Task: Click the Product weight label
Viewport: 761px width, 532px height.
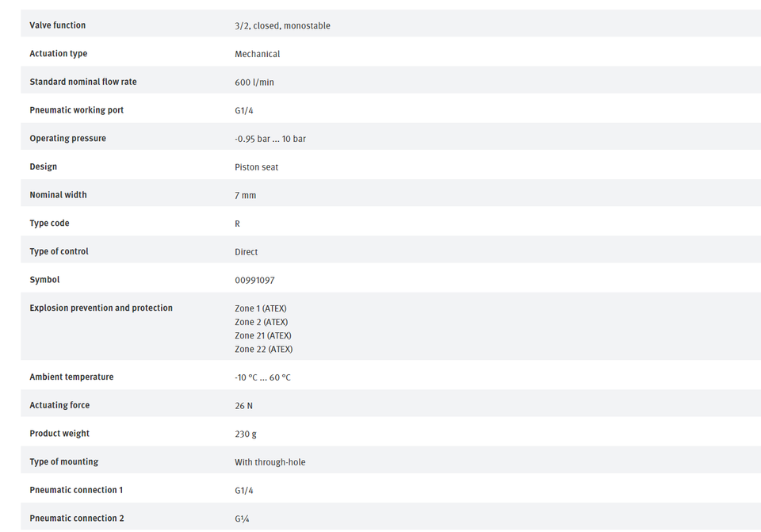Action: pyautogui.click(x=59, y=434)
